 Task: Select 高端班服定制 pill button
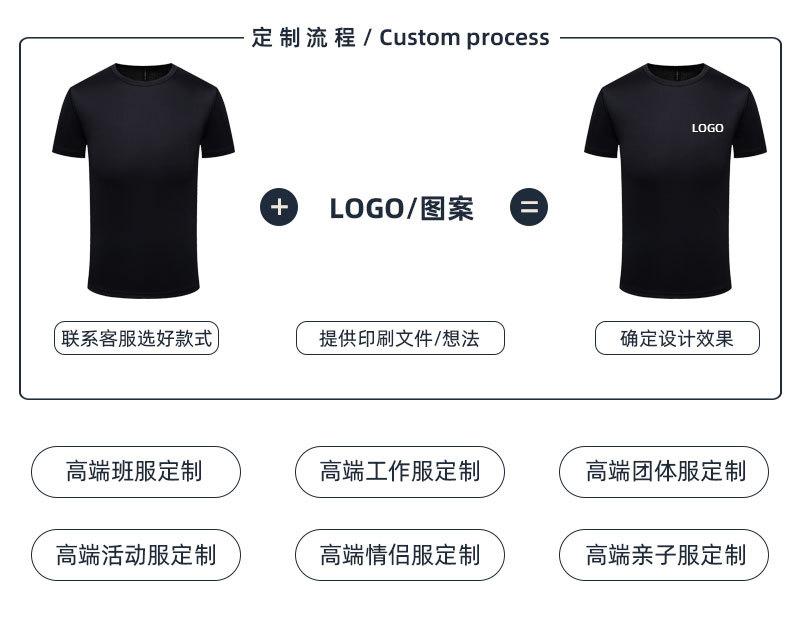[x=136, y=471]
